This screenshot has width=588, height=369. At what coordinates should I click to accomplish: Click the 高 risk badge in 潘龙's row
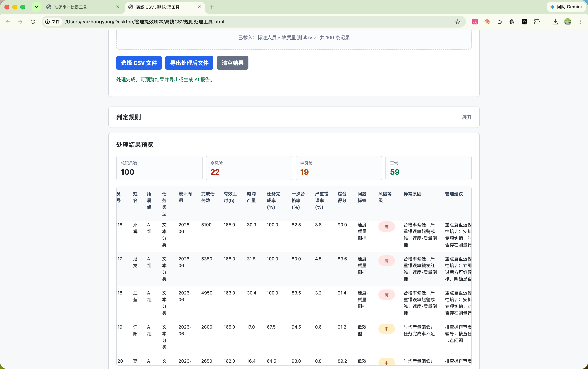click(x=386, y=261)
